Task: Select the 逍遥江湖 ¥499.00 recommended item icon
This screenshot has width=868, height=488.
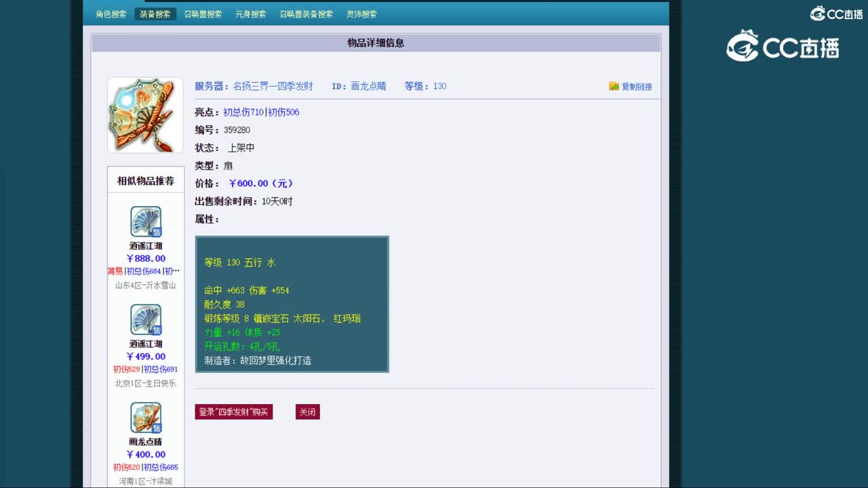Action: (x=145, y=319)
